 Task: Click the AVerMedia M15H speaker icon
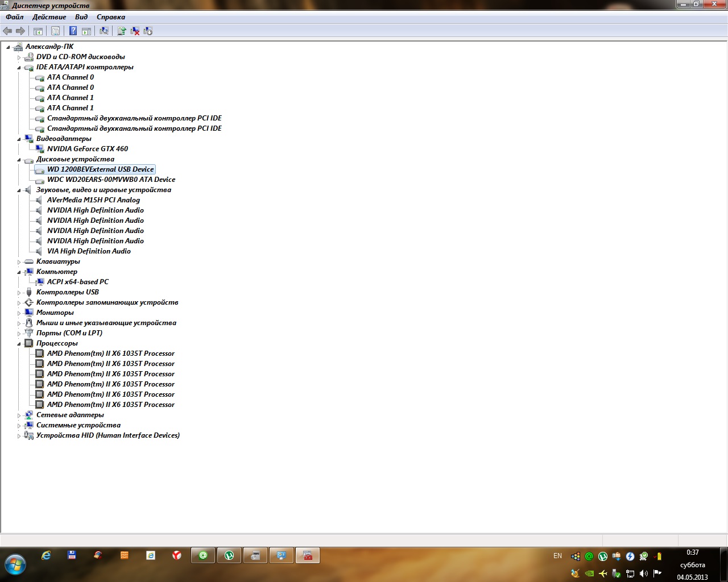pos(40,200)
